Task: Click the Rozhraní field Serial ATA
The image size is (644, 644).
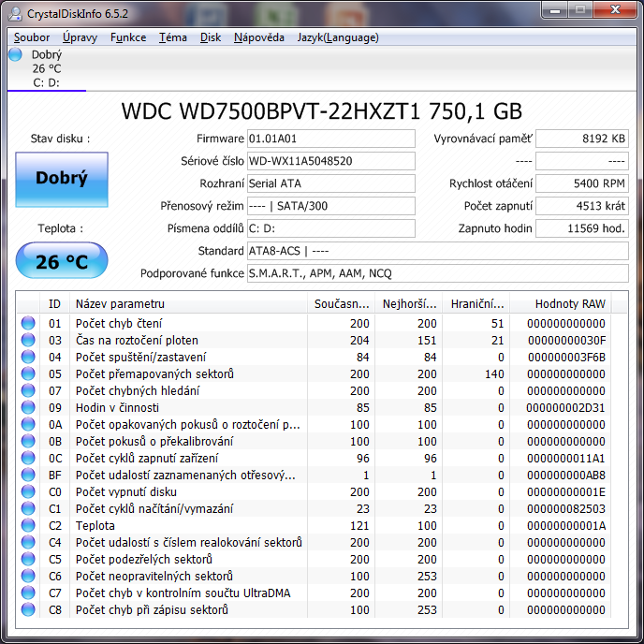Action: tap(331, 183)
